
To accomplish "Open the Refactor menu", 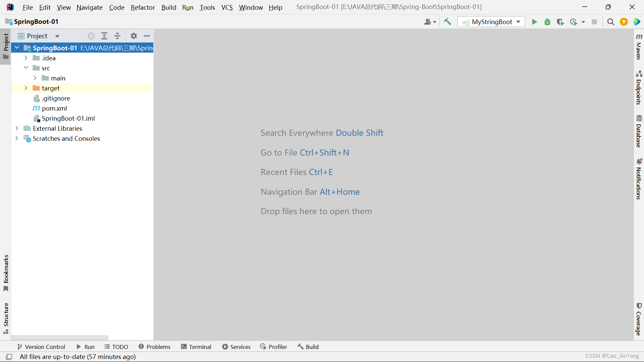I will pyautogui.click(x=143, y=7).
